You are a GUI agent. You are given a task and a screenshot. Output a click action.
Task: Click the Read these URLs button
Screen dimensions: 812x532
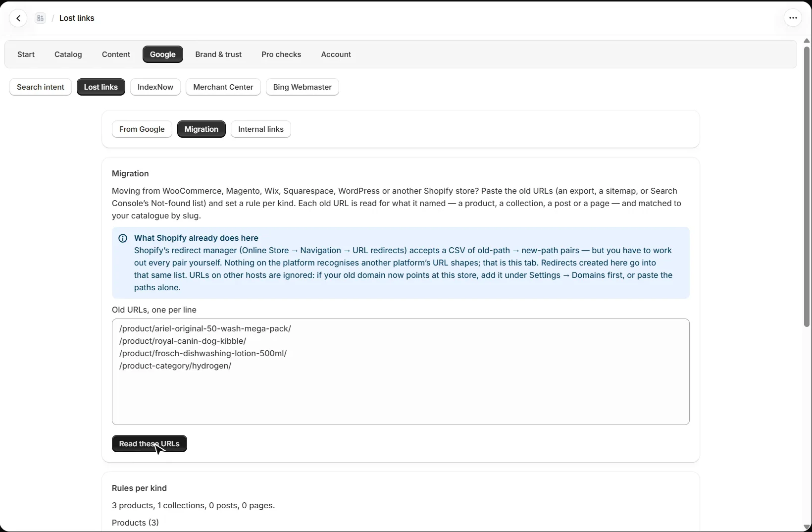(x=150, y=444)
